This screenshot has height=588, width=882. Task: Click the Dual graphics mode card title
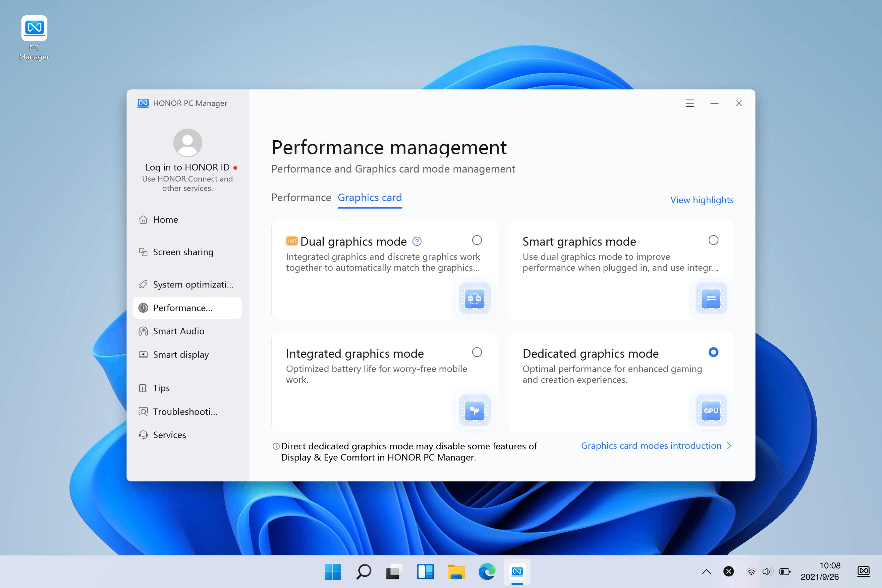pyautogui.click(x=354, y=242)
